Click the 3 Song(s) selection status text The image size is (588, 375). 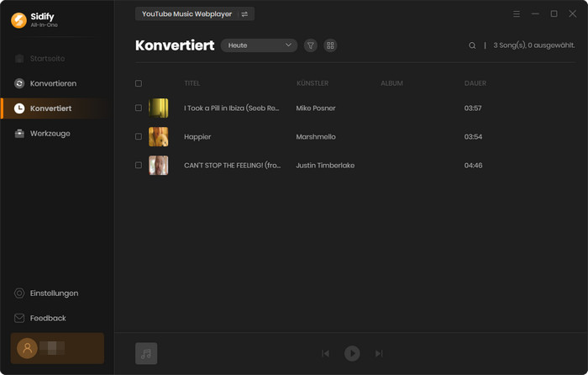534,45
